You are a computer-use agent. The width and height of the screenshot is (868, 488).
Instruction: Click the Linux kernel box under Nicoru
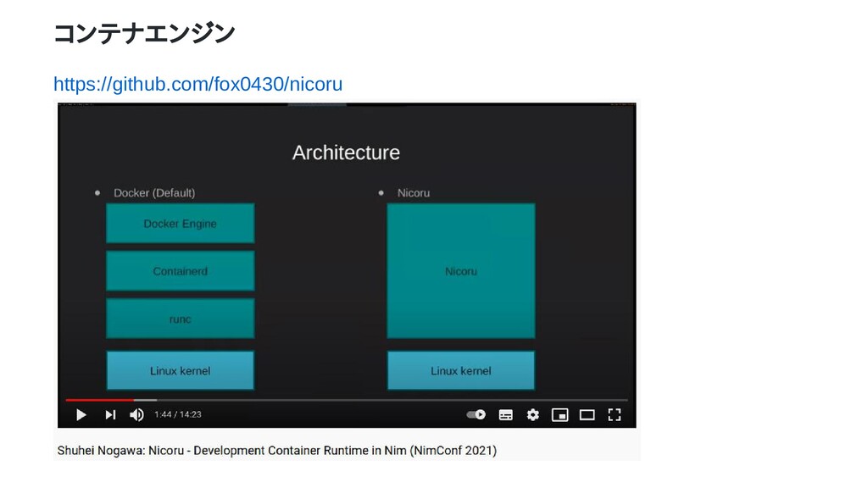coord(461,371)
